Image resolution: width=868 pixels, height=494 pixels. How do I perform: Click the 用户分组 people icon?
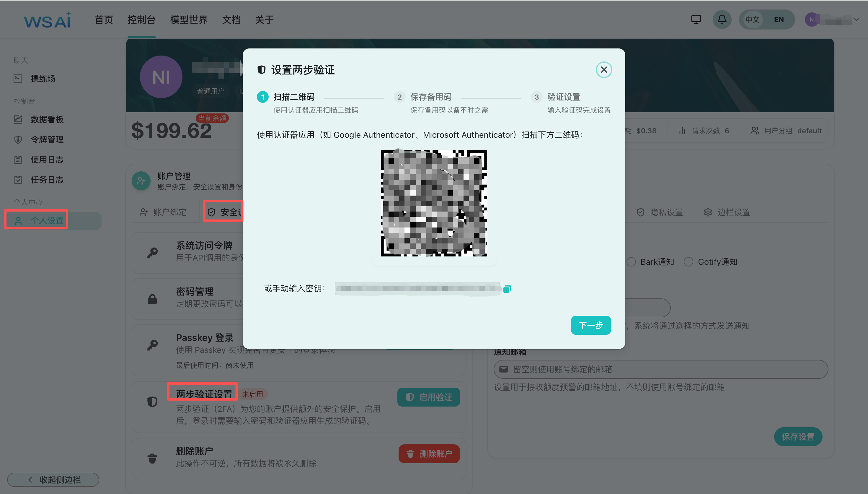click(754, 131)
